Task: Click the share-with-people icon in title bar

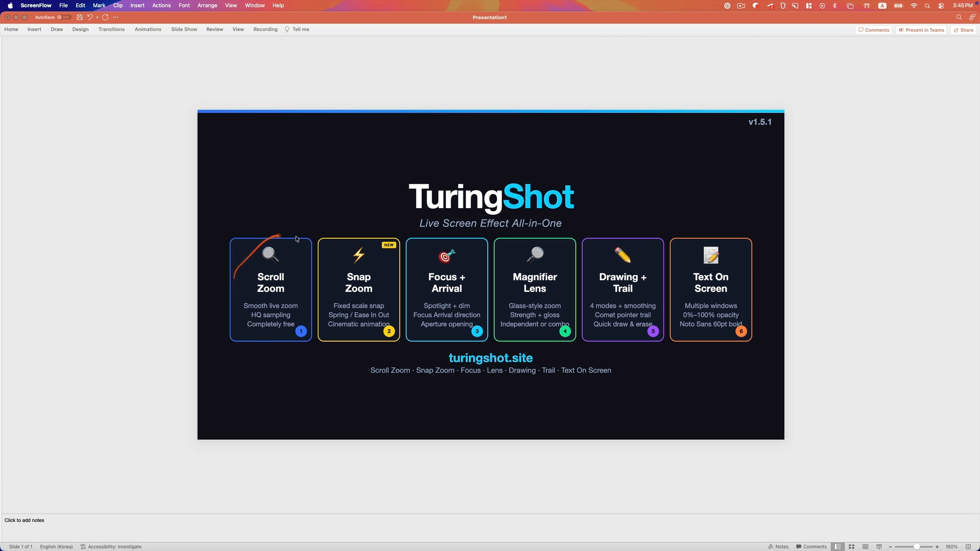Action: 972,17
